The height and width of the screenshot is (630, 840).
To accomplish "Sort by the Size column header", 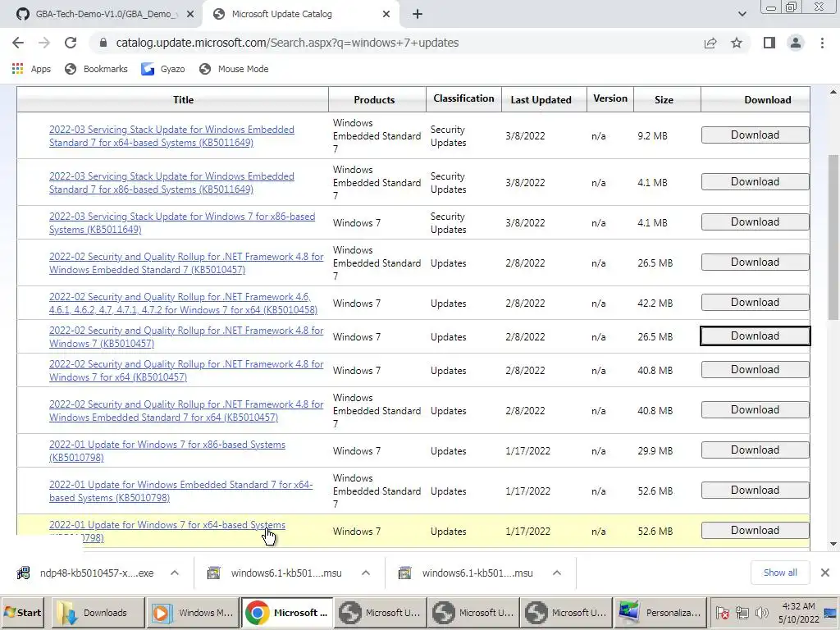I will tap(664, 99).
